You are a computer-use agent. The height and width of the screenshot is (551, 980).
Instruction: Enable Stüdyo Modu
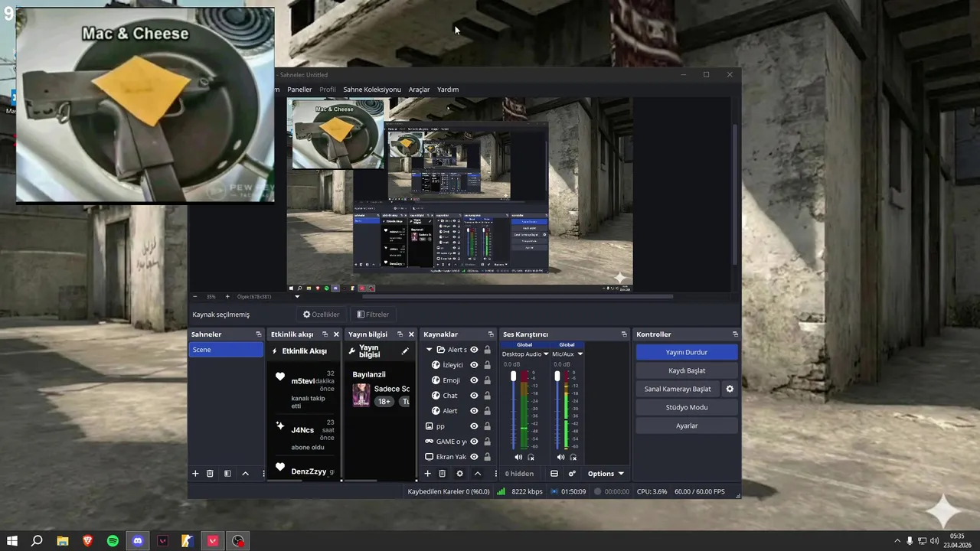tap(687, 407)
